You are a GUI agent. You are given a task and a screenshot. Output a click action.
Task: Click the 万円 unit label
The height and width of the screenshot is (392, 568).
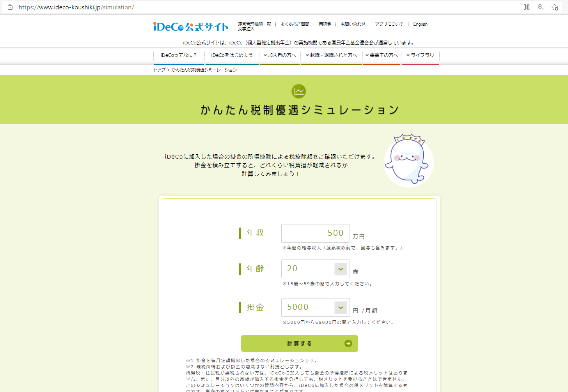359,237
